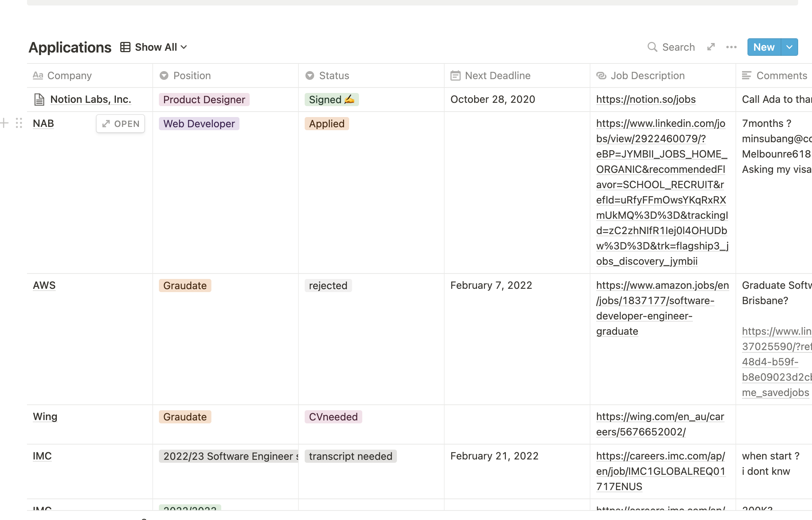Click the Applications database title
Screen dimensions: 812x520
[x=70, y=47]
